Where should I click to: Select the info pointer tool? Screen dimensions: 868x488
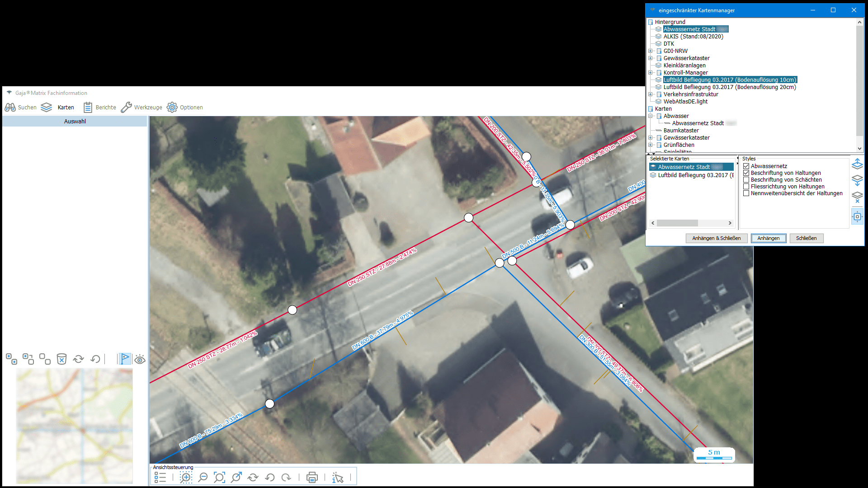338,478
